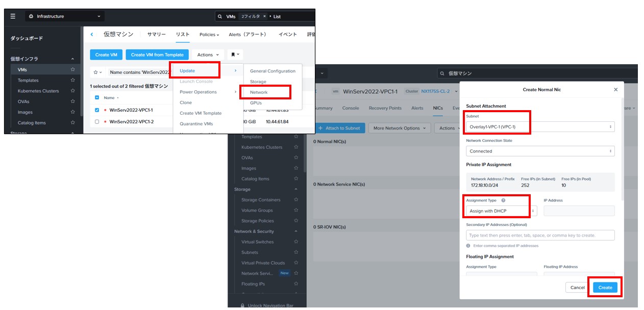Open the Assign with DHCP dropdown
Screen dimensions: 644x310
click(x=502, y=211)
